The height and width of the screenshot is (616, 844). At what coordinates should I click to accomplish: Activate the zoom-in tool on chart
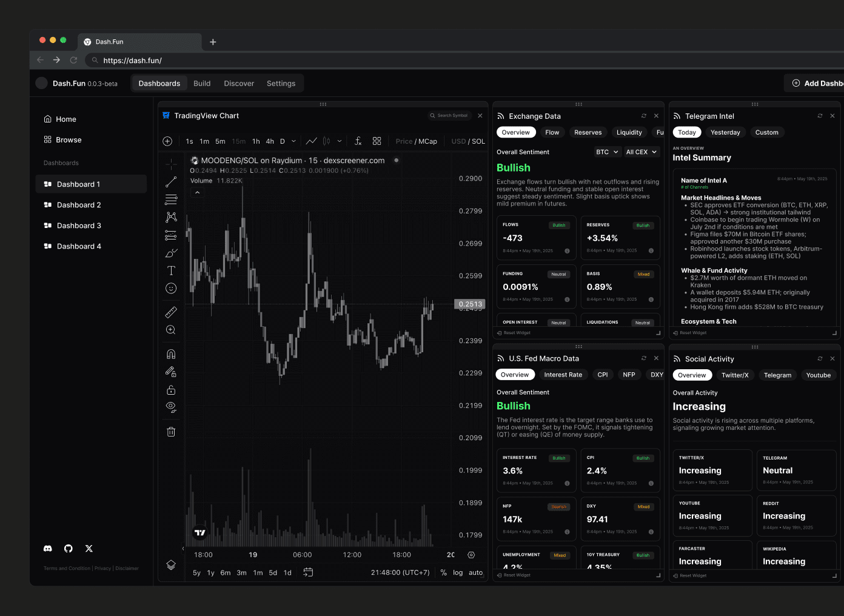(x=171, y=330)
